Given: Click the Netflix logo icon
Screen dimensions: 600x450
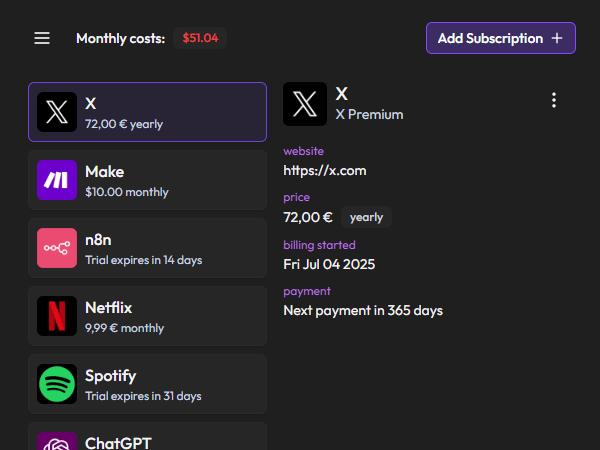Looking at the screenshot, I should point(57,316).
